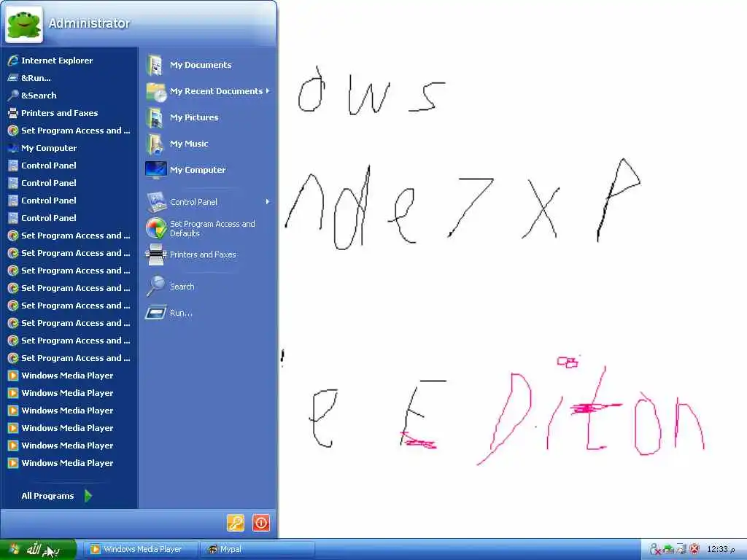Open the My Documents folder
The height and width of the screenshot is (560, 747).
[x=208, y=65]
